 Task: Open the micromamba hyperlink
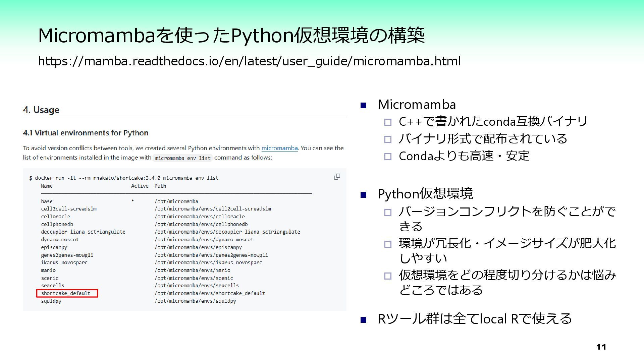279,148
